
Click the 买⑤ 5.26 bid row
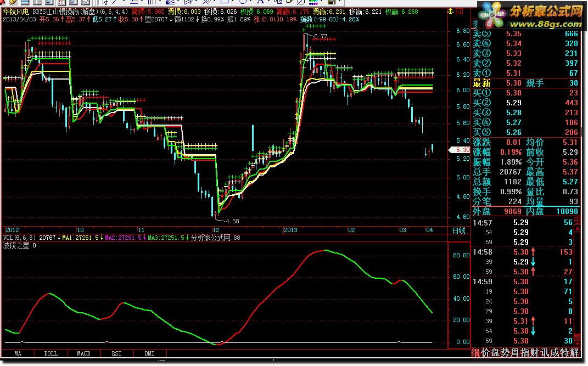click(525, 132)
